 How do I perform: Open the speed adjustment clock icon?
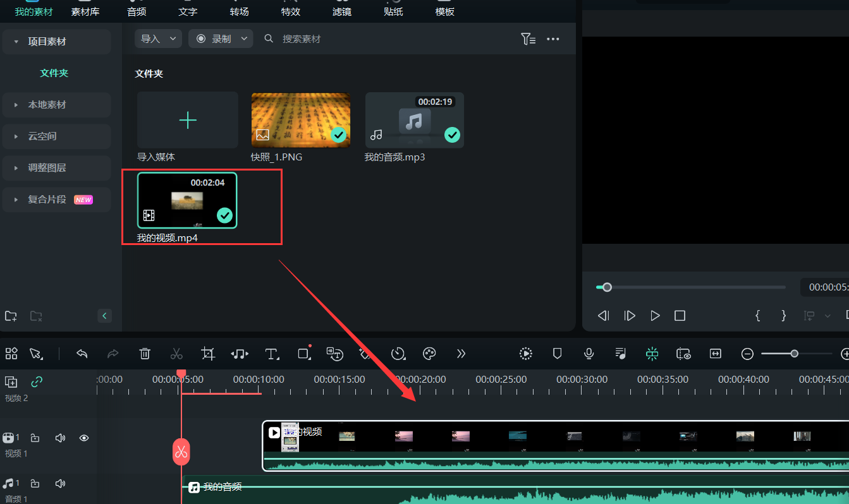398,354
